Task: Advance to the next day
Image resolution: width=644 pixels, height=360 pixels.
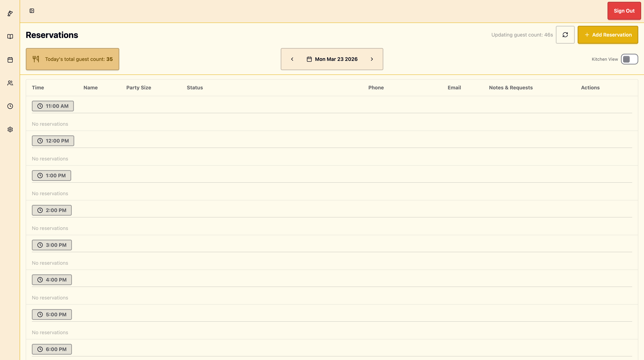Action: point(372,59)
